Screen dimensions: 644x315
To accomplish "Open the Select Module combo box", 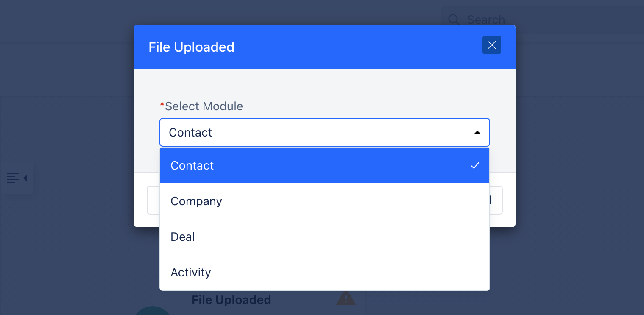I will pos(325,132).
